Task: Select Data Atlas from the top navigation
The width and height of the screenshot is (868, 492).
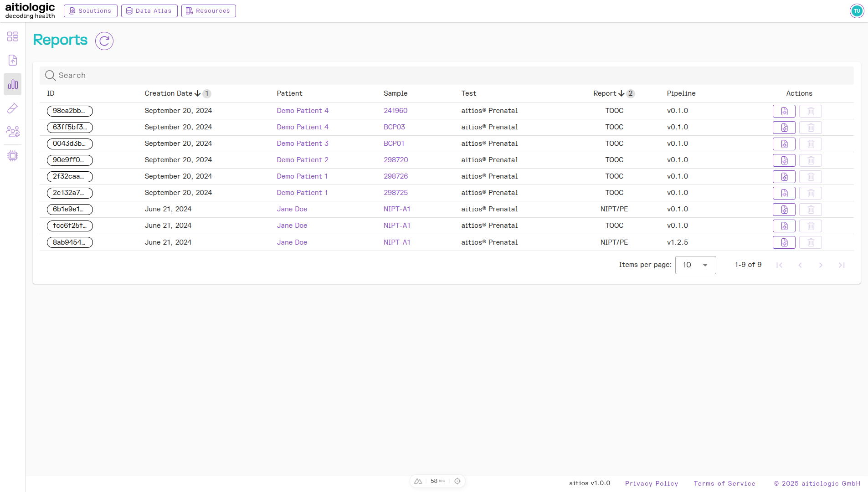Action: pos(149,10)
